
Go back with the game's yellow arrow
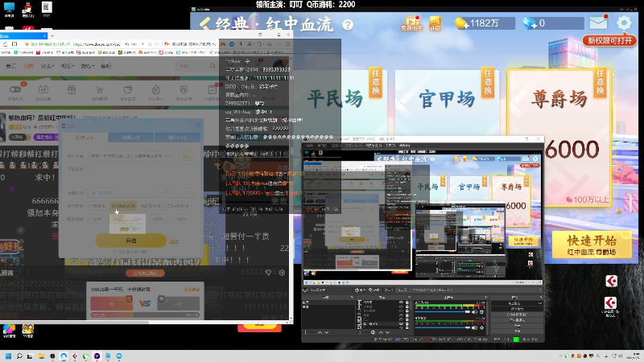tap(204, 24)
